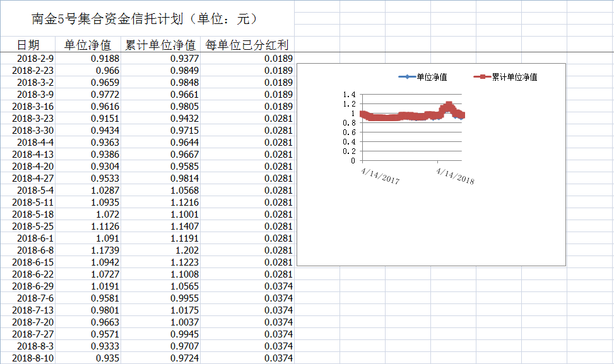Select date cell 2018-5-4
The height and width of the screenshot is (364, 614).
[28, 191]
